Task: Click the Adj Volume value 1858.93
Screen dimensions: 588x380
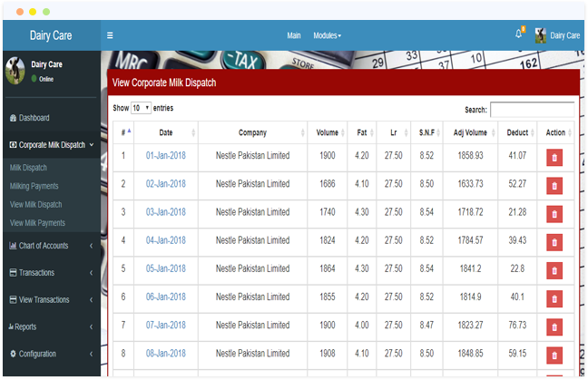Action: 470,155
